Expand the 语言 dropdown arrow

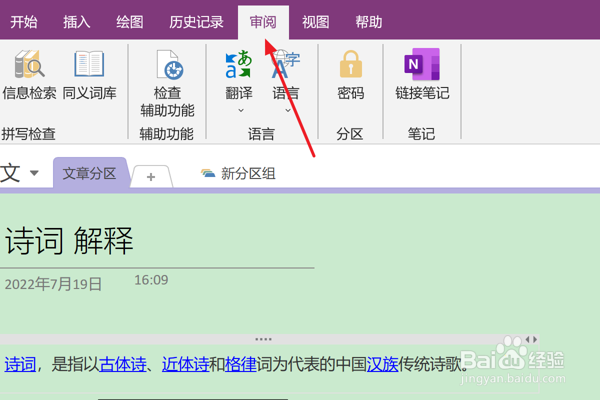(288, 111)
